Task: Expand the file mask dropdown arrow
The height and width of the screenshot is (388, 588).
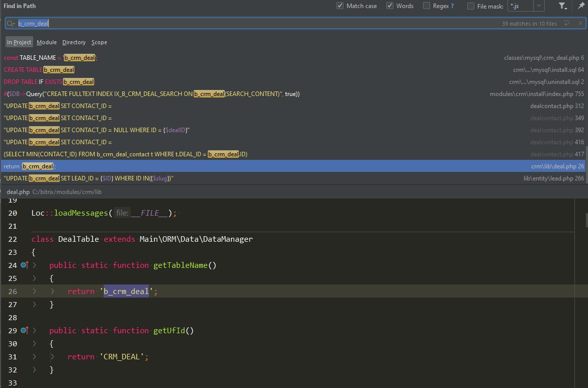Action: click(x=539, y=6)
